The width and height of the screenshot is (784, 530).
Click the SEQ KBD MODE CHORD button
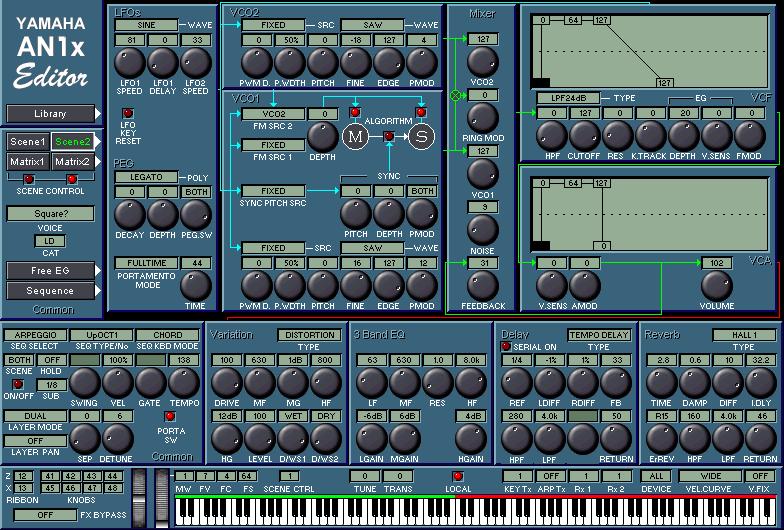[x=168, y=335]
